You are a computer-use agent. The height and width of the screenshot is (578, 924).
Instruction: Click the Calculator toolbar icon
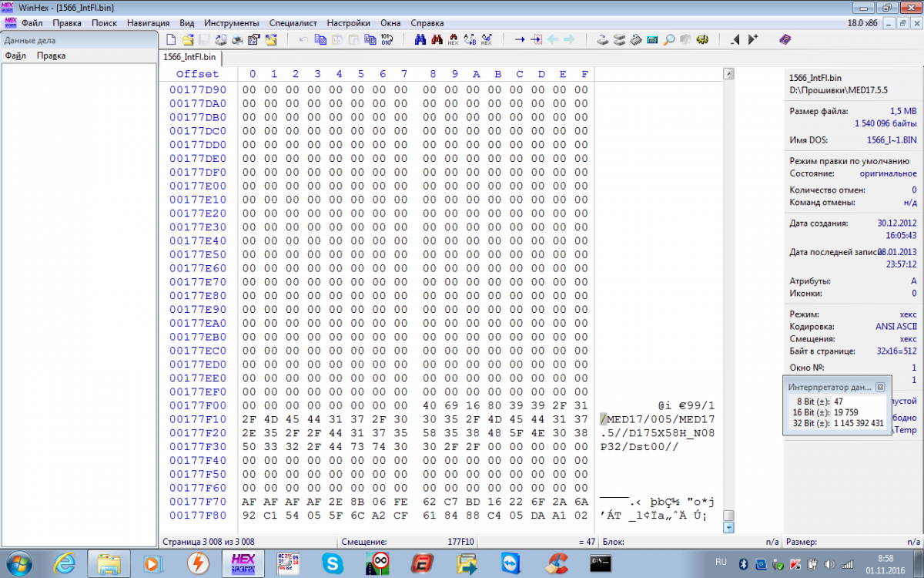[652, 39]
